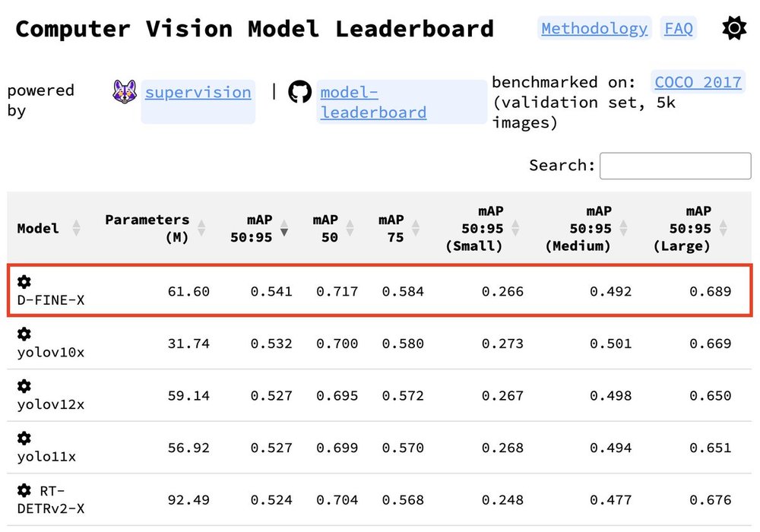This screenshot has height=532, width=760.
Task: Click the gear icon for yolov12x
Action: point(24,386)
